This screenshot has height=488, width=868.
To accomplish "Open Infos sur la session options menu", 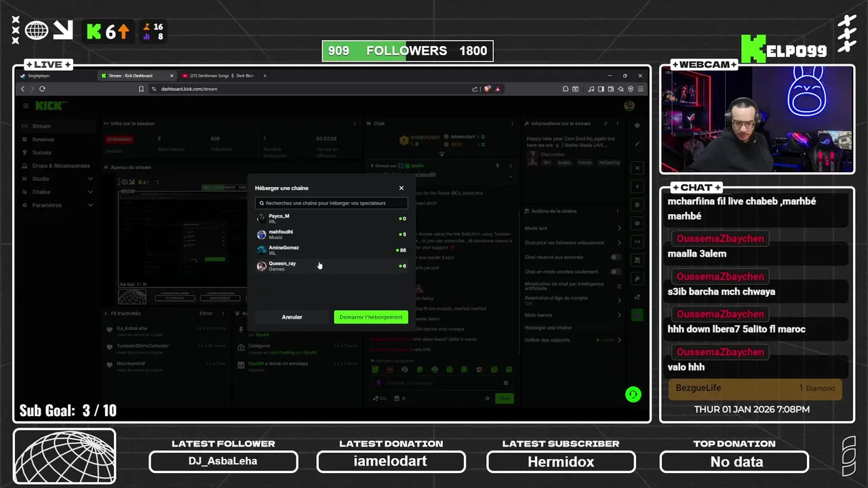I will point(355,124).
